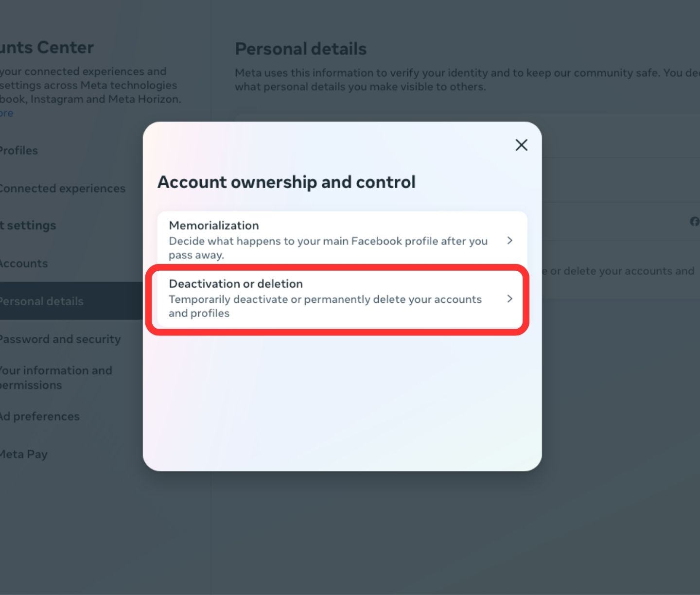Open Accounts in the sidebar
The image size is (700, 595).
click(x=24, y=263)
